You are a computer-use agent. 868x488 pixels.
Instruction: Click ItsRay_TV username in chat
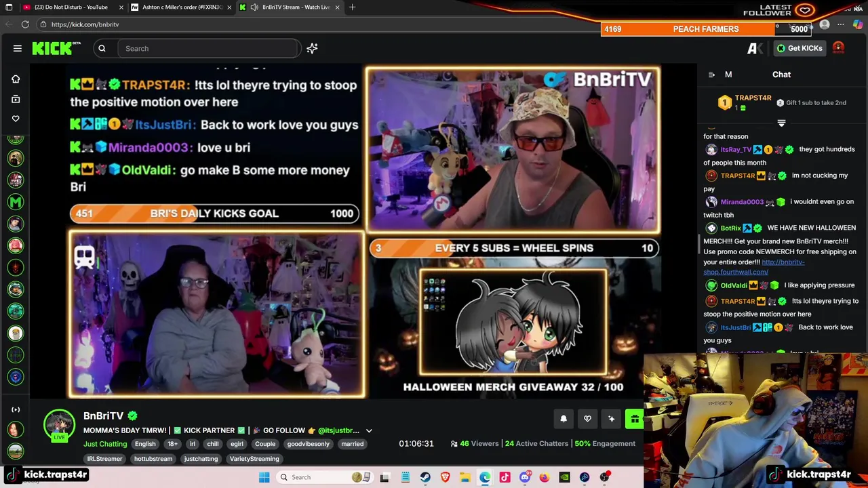[736, 149]
